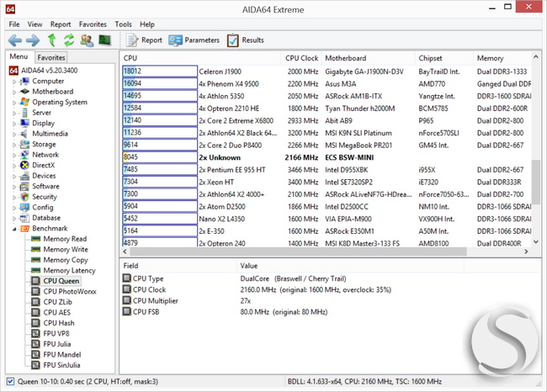The image size is (547, 392).
Task: Click the Report toolbar button
Action: [145, 40]
